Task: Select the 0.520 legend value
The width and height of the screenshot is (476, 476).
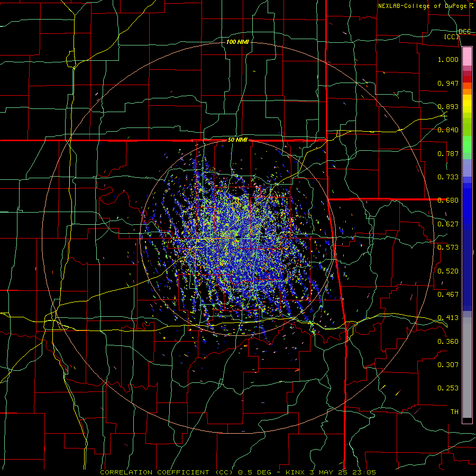Action: click(448, 271)
